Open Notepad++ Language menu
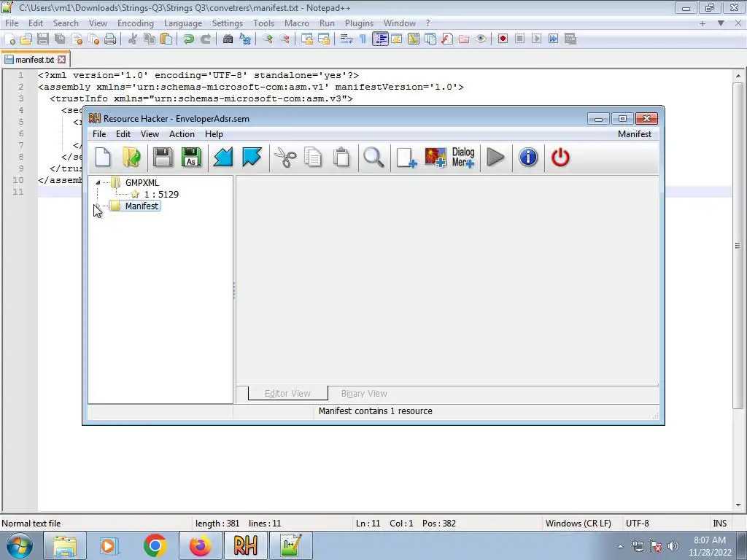Viewport: 747px width, 560px height. point(183,23)
